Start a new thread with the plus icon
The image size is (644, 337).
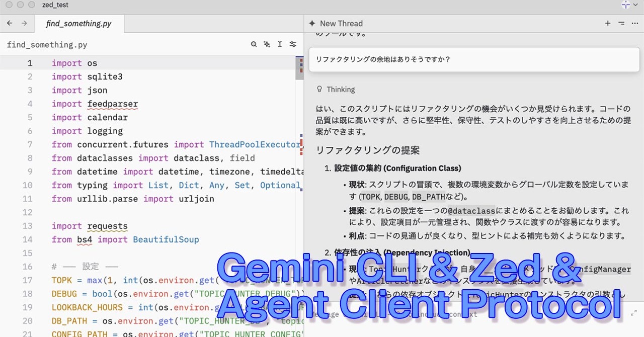608,23
